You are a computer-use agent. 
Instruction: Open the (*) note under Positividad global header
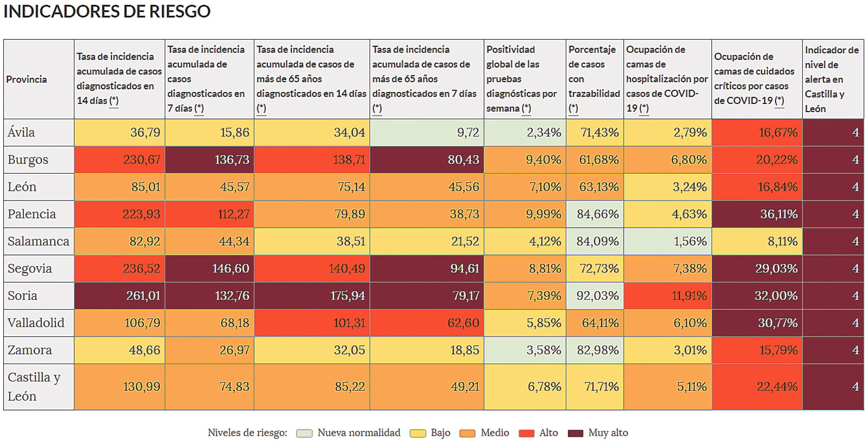pyautogui.click(x=526, y=109)
